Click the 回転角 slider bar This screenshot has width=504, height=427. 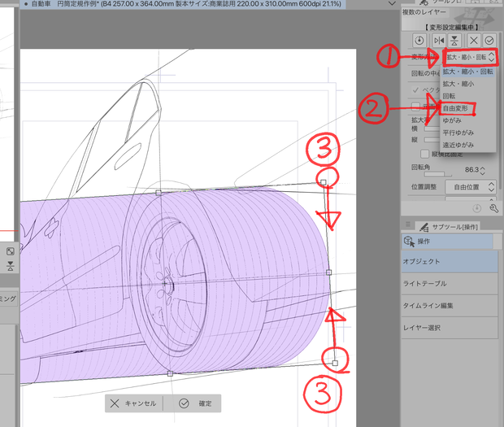[437, 174]
